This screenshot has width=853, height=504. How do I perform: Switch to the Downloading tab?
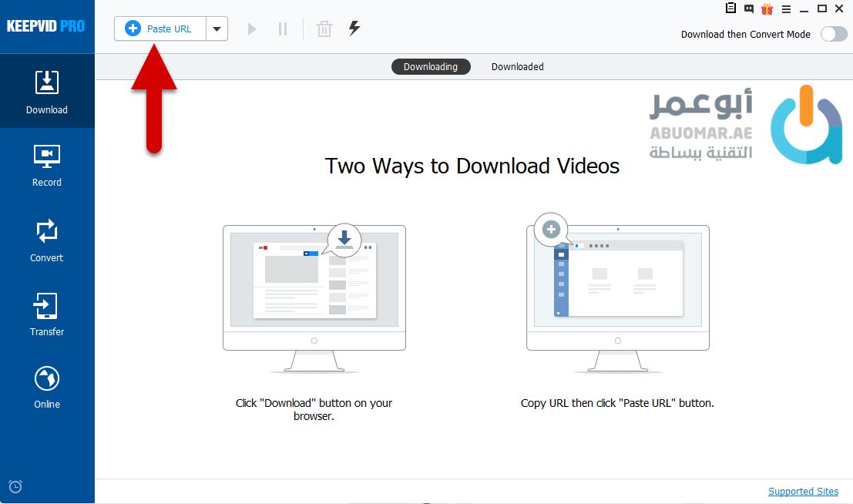[x=430, y=67]
